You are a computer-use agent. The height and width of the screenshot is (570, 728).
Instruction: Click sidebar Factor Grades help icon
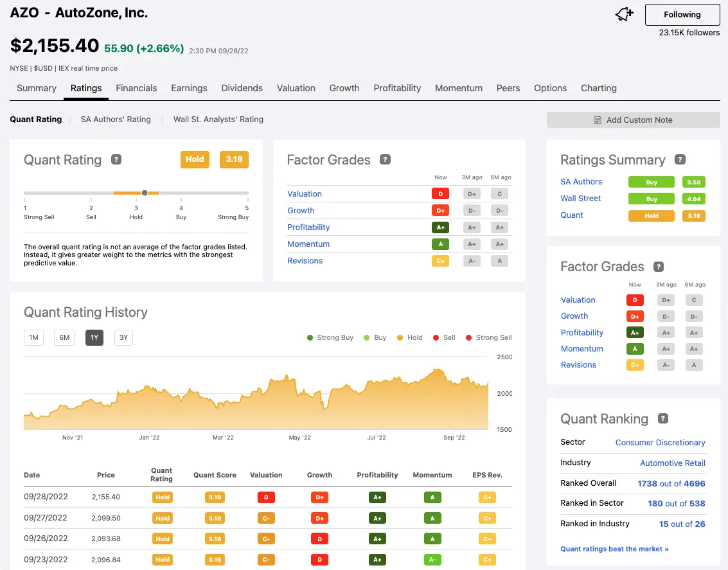pyautogui.click(x=659, y=266)
